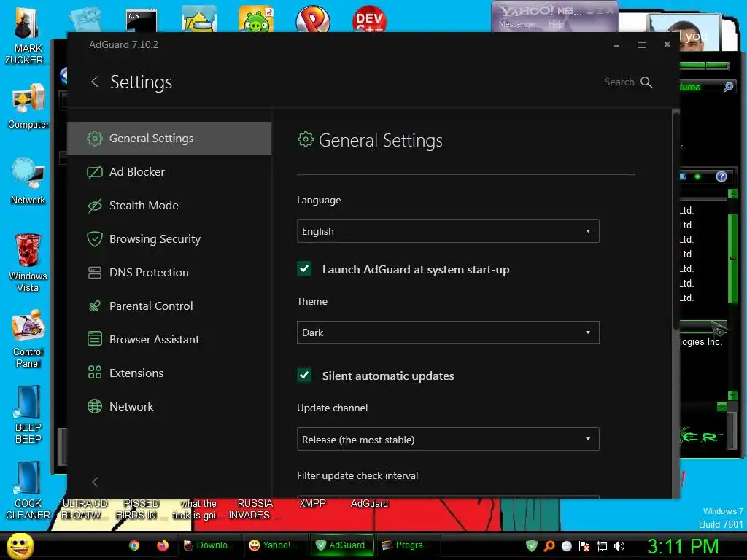Click the Network globe icon in sidebar
Viewport: 747px width, 560px height.
click(x=95, y=406)
